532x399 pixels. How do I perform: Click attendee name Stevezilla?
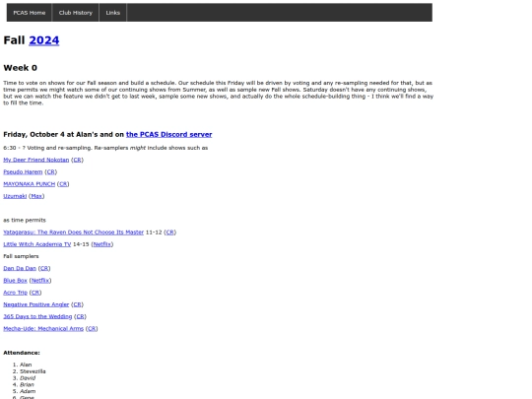pyautogui.click(x=33, y=371)
